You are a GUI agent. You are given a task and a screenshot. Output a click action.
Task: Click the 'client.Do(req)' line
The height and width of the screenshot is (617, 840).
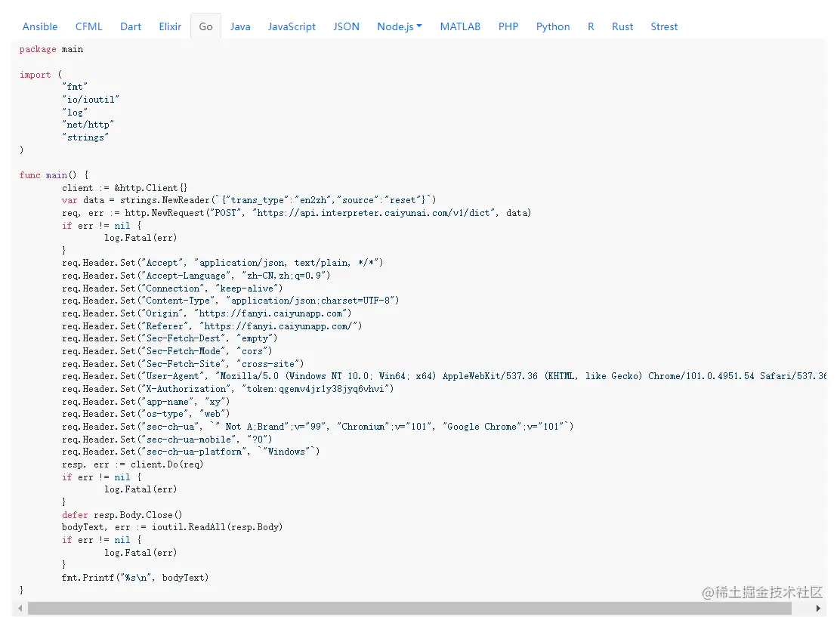(x=132, y=465)
